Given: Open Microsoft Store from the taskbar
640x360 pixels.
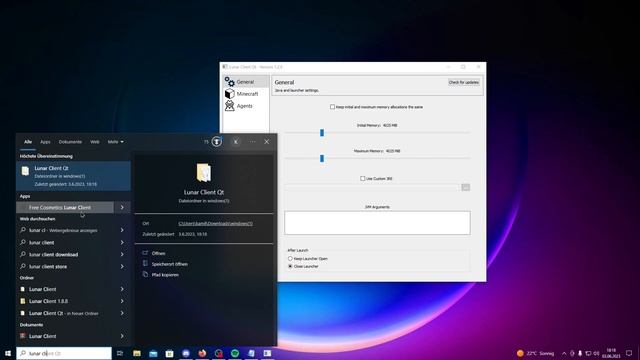Looking at the screenshot, I should coord(169,353).
